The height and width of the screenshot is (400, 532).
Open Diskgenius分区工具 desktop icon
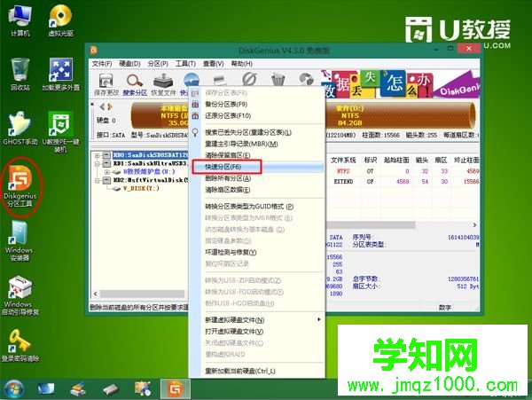pyautogui.click(x=20, y=186)
